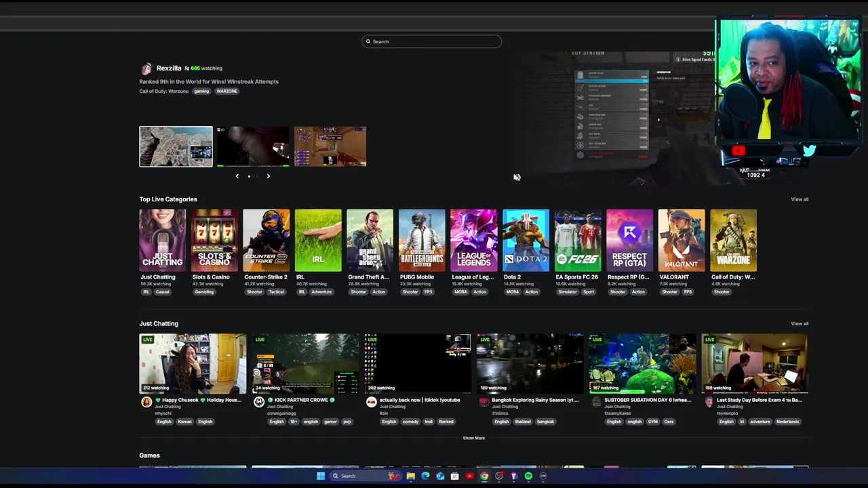Open Outlook from the taskbar
This screenshot has width=868, height=488.
[x=440, y=476]
